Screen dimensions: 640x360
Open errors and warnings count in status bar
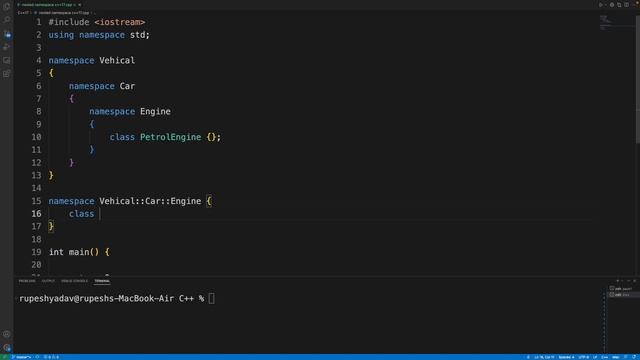(51, 357)
